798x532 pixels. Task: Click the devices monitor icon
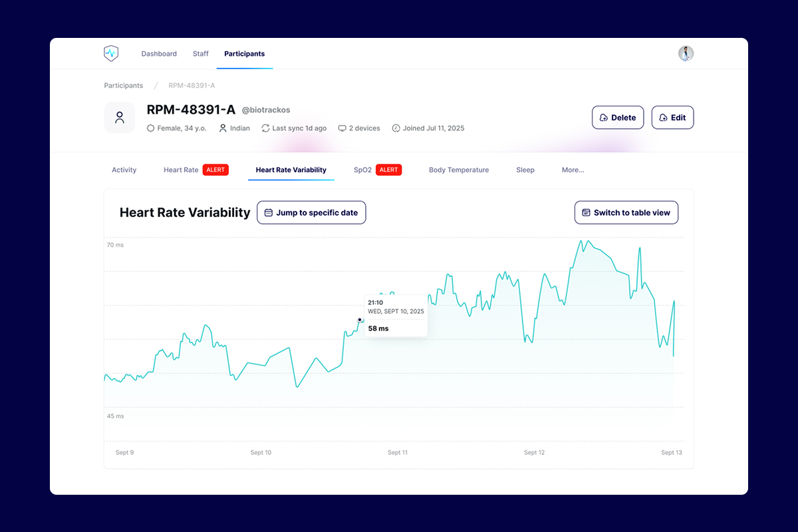click(342, 128)
